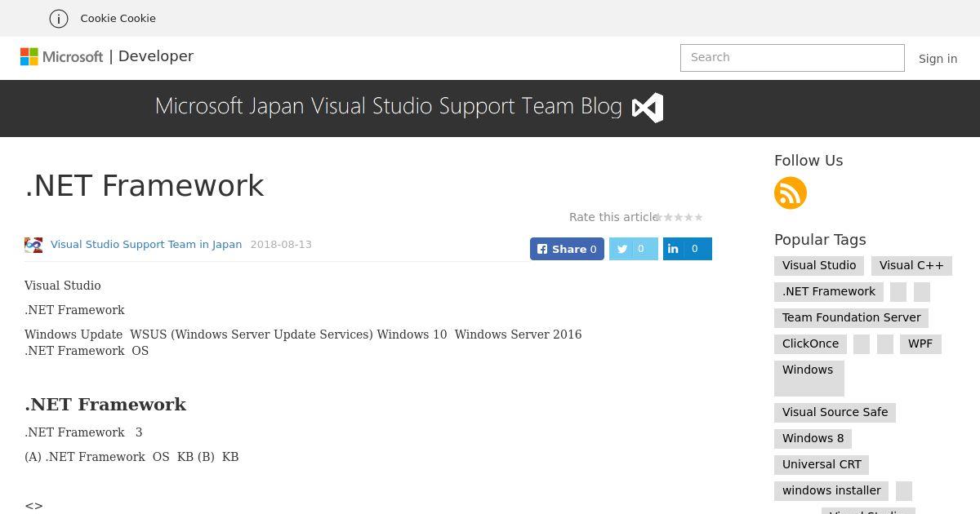Click the Popular Tags heading
The height and width of the screenshot is (514, 980).
tap(820, 240)
